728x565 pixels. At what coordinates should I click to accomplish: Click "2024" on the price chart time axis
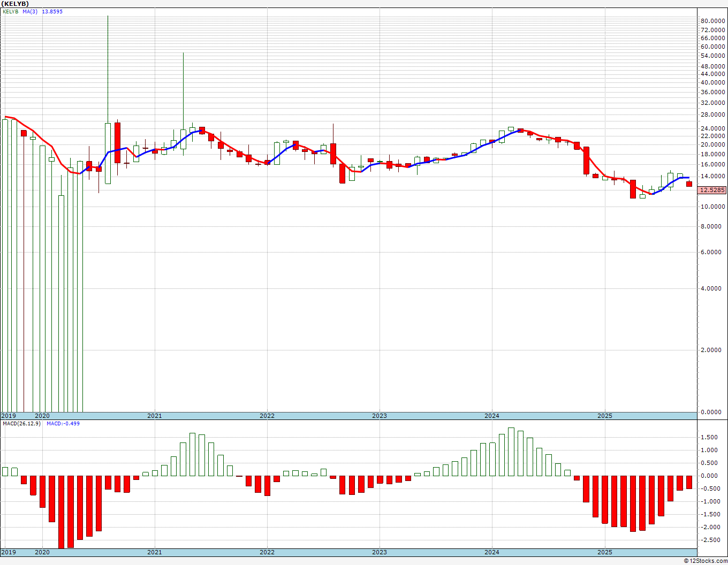tap(492, 416)
